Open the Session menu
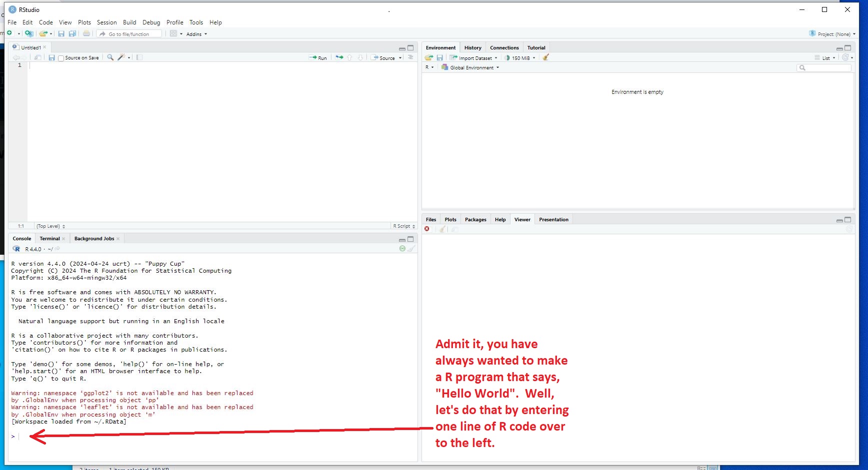Viewport: 868px width, 470px height. 106,22
